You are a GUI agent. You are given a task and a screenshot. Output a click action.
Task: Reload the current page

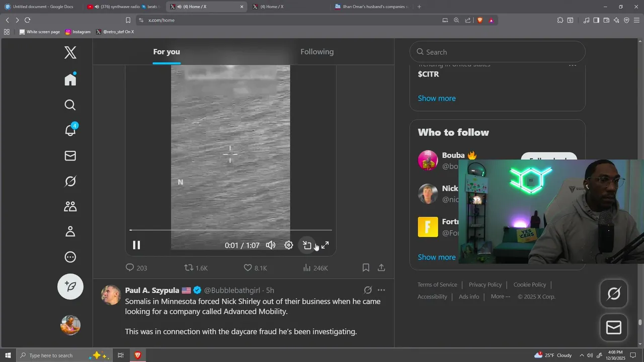pyautogui.click(x=27, y=20)
